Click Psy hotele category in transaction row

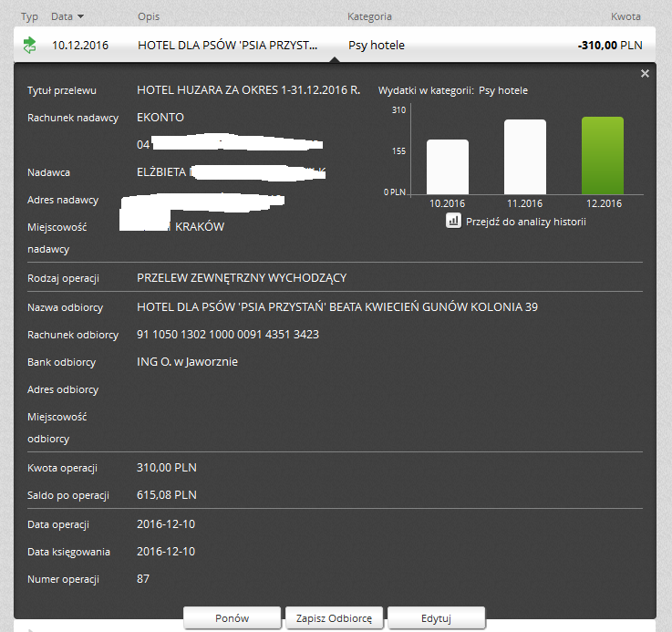click(x=377, y=45)
